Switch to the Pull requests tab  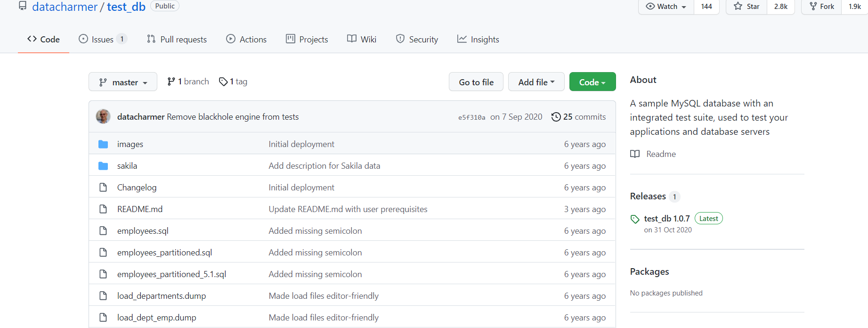pos(177,40)
